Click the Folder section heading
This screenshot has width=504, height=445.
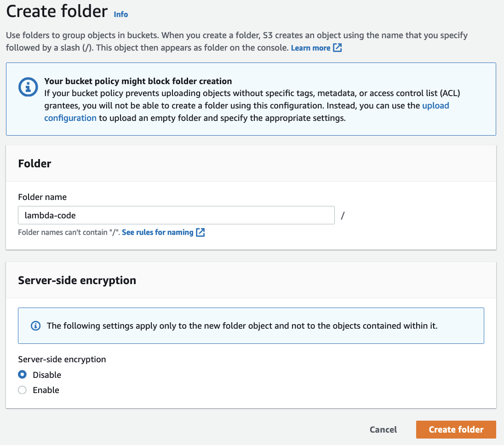point(34,164)
